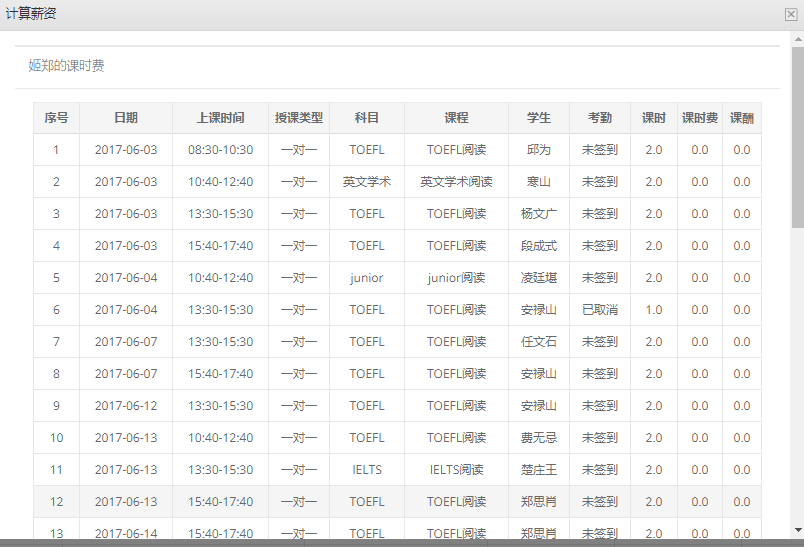Click the vertical scrollbar thumb
The height and width of the screenshot is (547, 804).
click(798, 137)
